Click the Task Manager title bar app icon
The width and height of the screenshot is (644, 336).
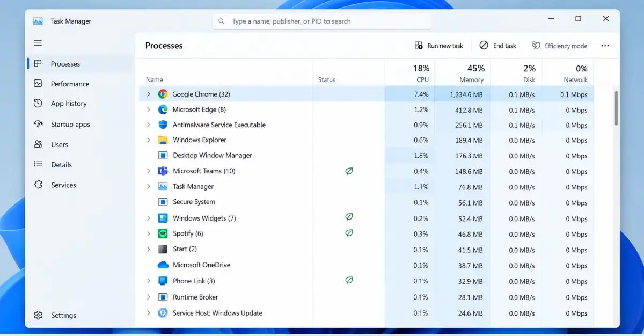[x=38, y=21]
